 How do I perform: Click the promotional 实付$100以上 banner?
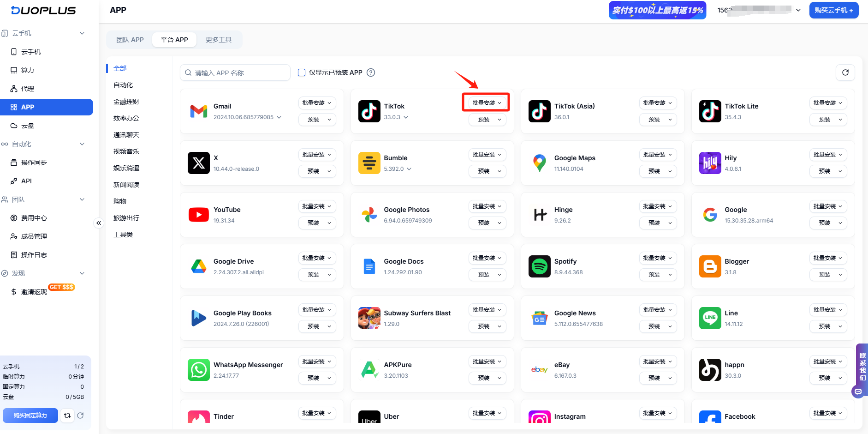coord(657,10)
